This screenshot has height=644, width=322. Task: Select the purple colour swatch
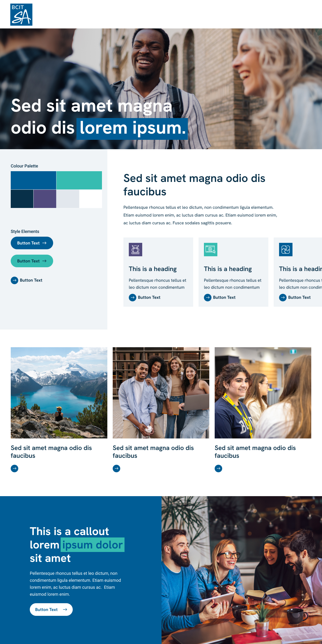point(45,199)
